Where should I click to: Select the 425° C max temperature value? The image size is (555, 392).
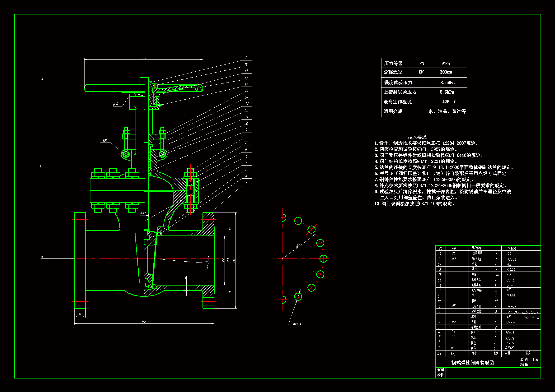[x=449, y=102]
